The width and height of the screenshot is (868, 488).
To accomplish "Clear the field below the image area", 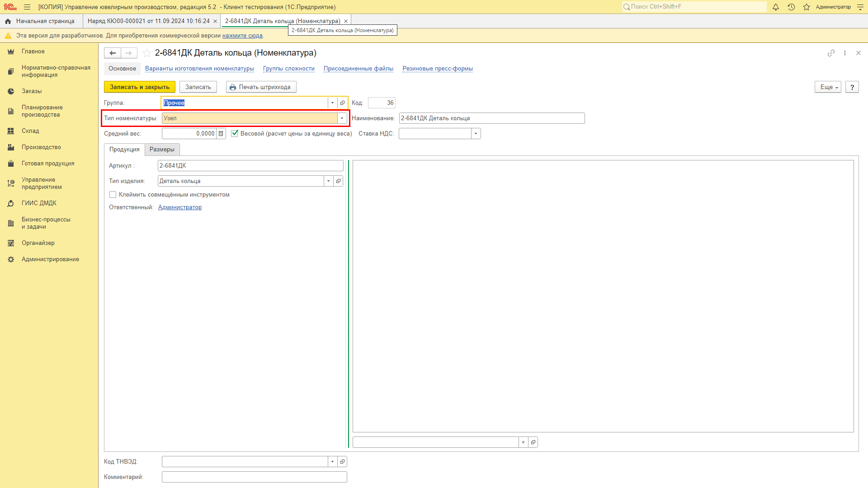I will (x=523, y=442).
